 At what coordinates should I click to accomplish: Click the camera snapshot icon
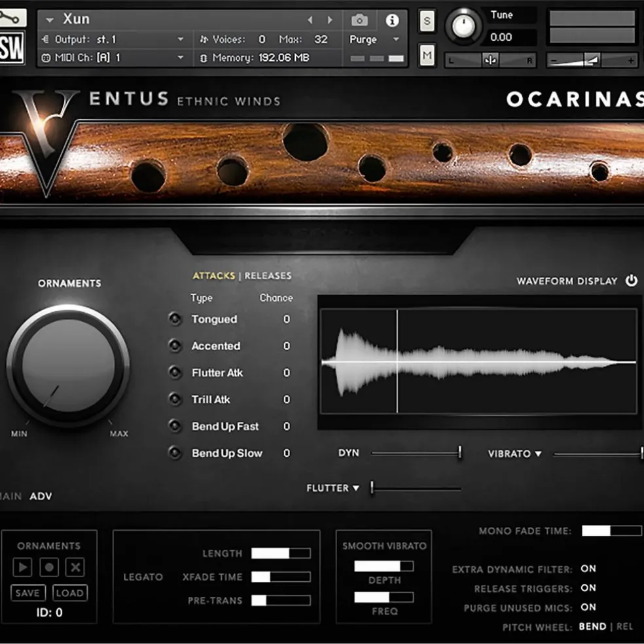coord(359,20)
